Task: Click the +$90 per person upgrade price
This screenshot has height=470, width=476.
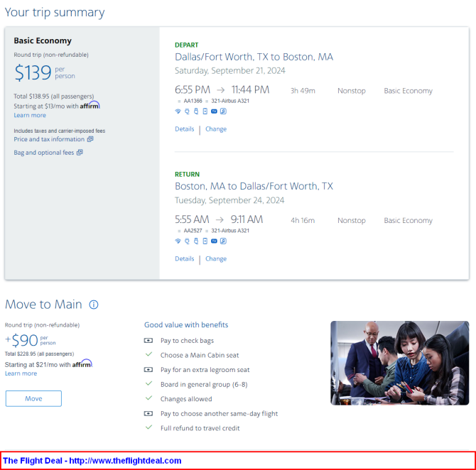Action: click(31, 341)
